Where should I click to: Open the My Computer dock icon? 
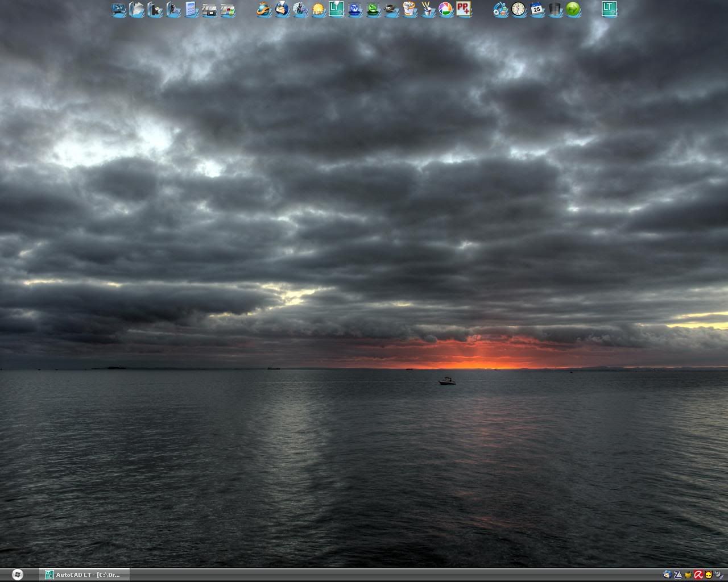(119, 9)
